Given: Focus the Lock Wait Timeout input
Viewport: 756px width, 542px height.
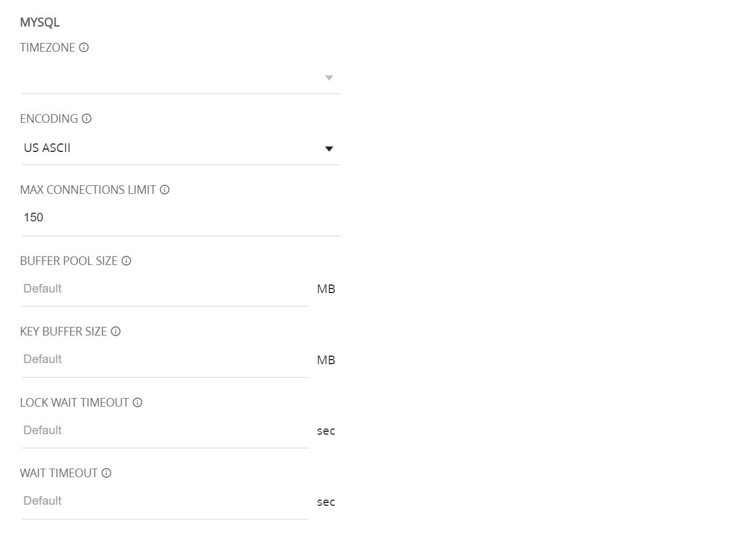Looking at the screenshot, I should click(165, 431).
